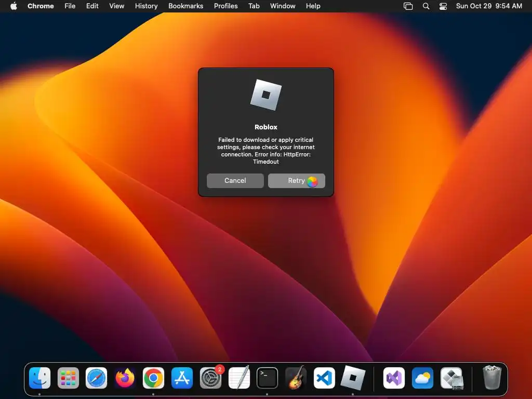The image size is (532, 399).
Task: Click the Retry button in Roblox dialog
Action: [x=296, y=180]
